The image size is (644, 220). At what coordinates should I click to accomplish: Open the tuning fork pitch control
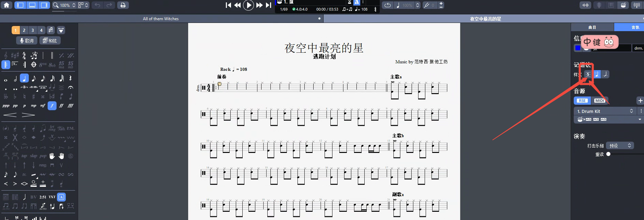tap(427, 5)
